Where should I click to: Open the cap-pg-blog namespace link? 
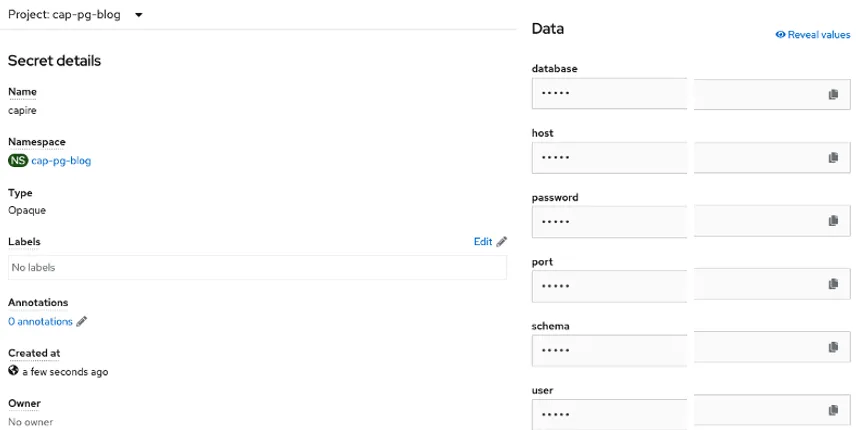[x=61, y=160]
